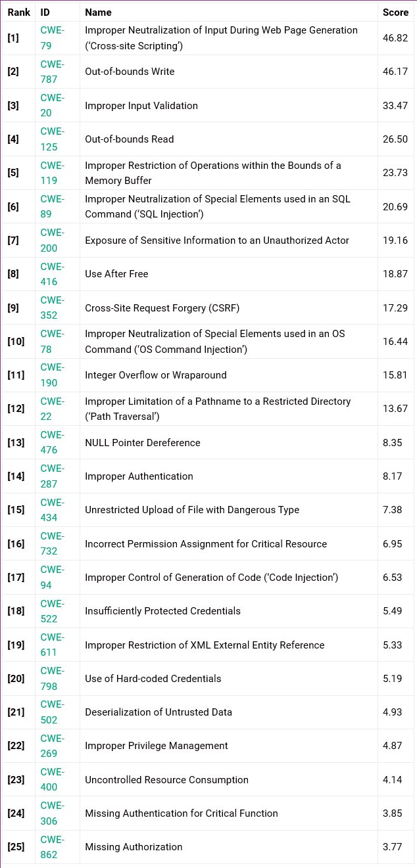Click the Name column header
This screenshot has height=868, width=417.
coord(98,12)
